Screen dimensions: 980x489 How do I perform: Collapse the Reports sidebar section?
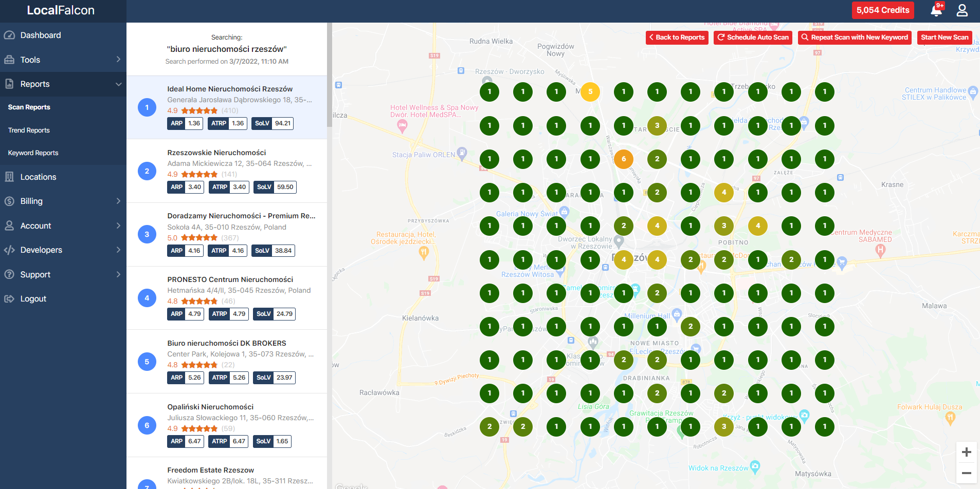118,84
